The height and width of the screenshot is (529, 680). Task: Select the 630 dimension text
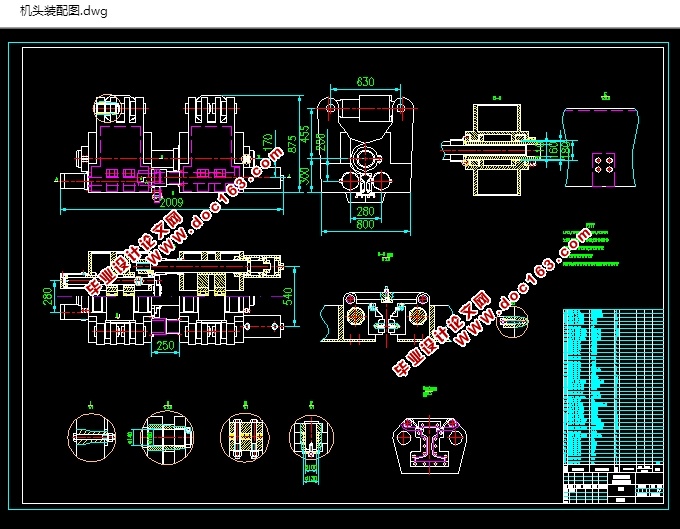tap(365, 82)
